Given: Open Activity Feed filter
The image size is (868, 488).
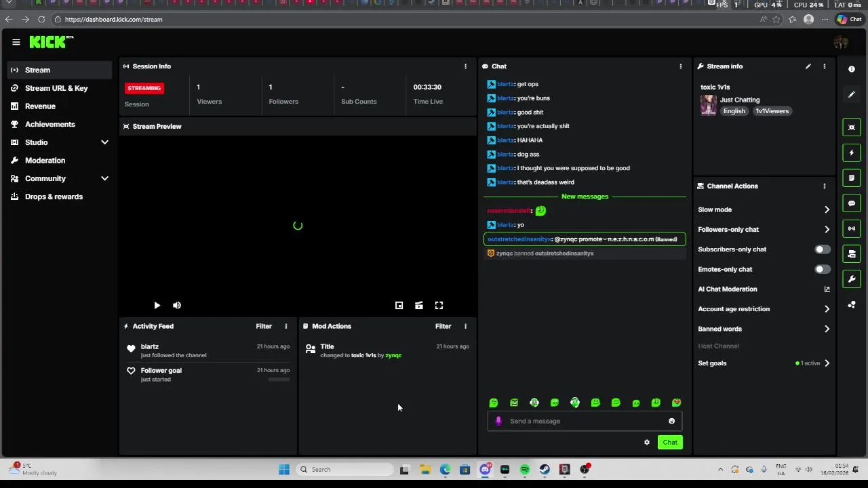Looking at the screenshot, I should point(264,327).
